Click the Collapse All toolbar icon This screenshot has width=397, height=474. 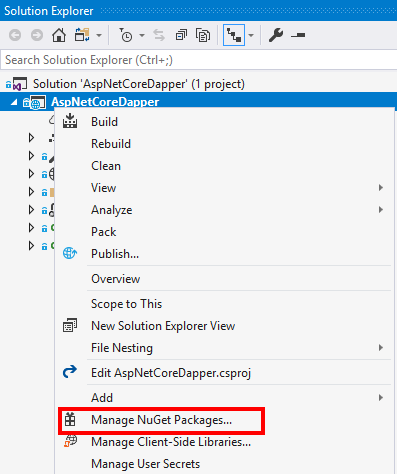tap(181, 35)
